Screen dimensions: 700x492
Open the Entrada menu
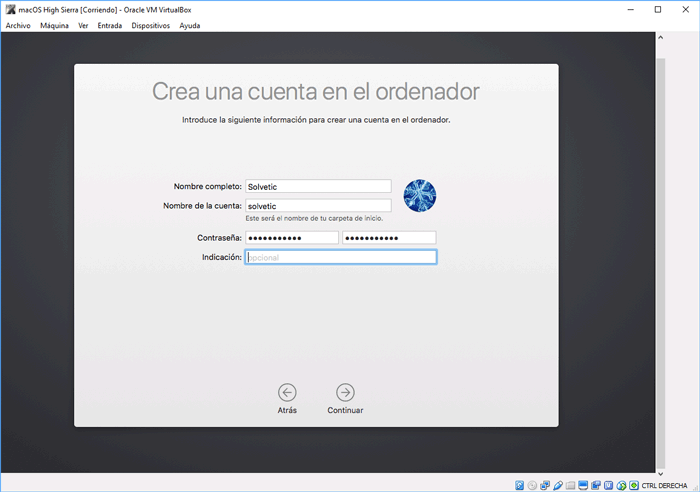point(110,25)
